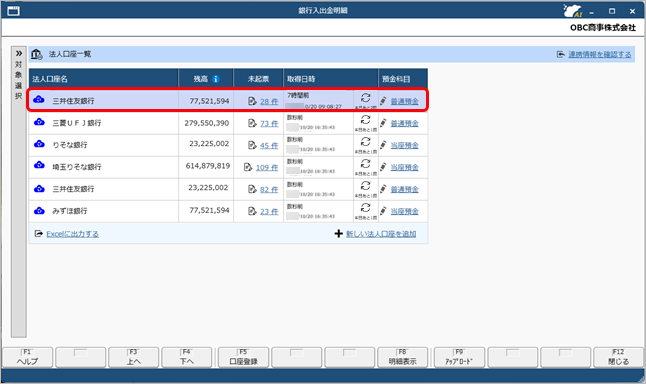Click cloud icon of りそな銀行 row

[x=39, y=144]
